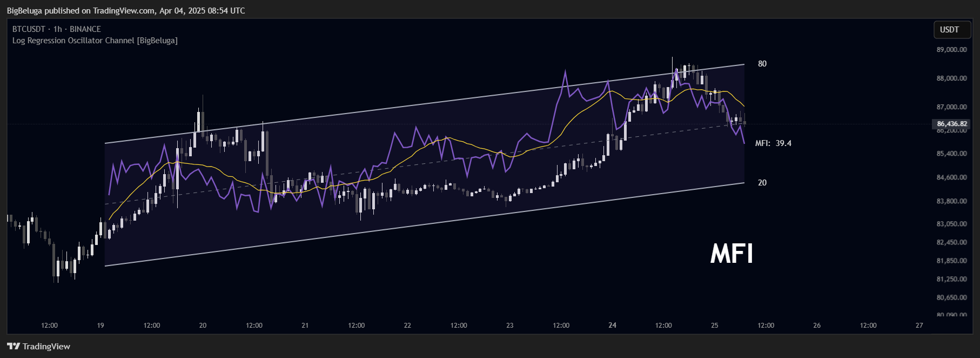Click the large MFI annotation text
The width and height of the screenshot is (980, 358).
tap(731, 254)
